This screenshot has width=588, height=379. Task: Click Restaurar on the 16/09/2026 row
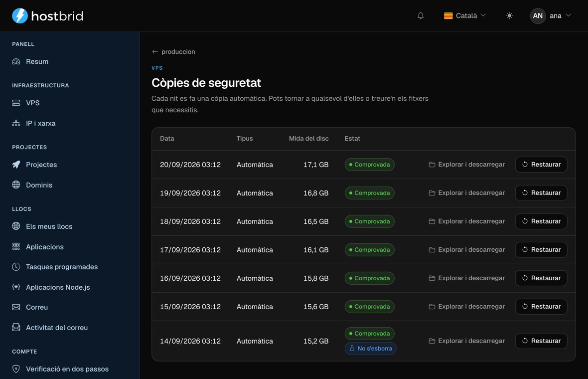tap(541, 278)
